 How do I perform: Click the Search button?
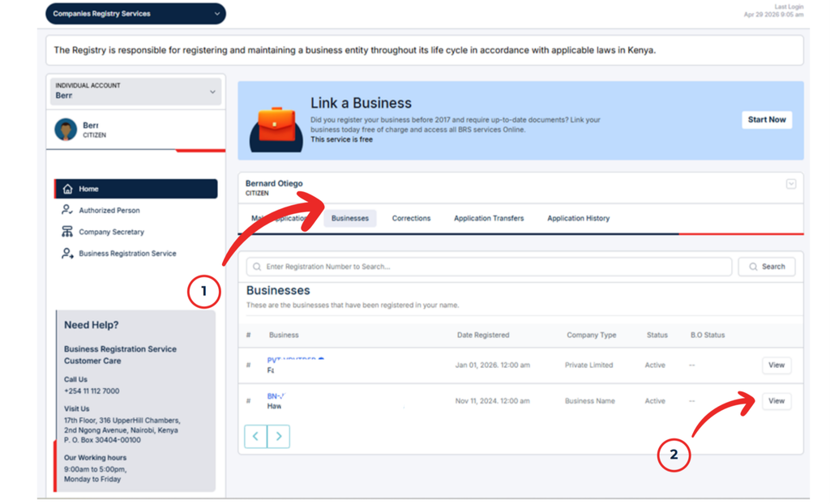click(767, 267)
